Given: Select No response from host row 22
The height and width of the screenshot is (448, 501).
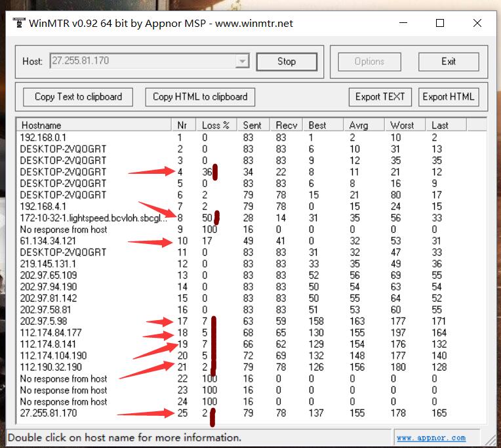Looking at the screenshot, I should coord(251,378).
